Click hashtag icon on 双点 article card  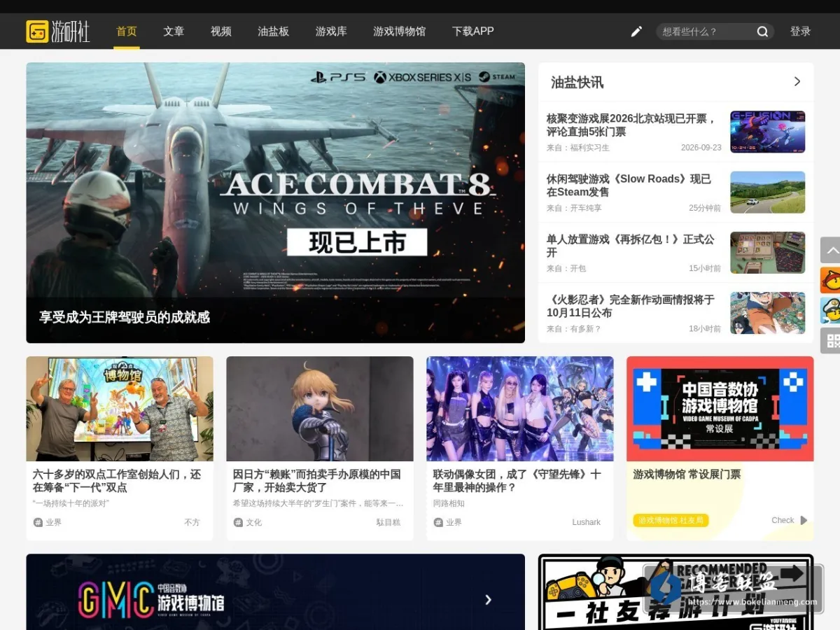pos(38,522)
